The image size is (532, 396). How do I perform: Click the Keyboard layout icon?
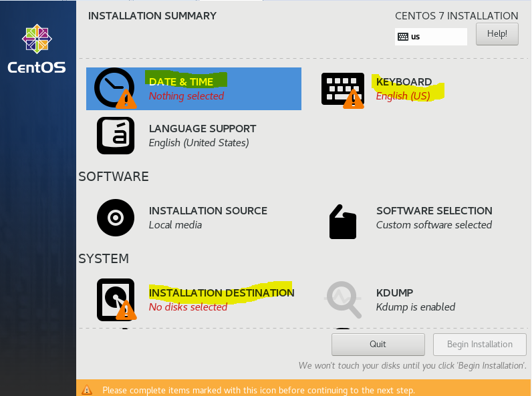(343, 90)
